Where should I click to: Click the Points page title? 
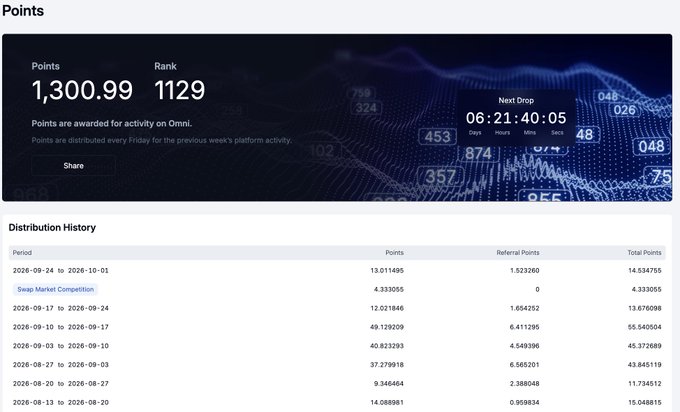(23, 10)
